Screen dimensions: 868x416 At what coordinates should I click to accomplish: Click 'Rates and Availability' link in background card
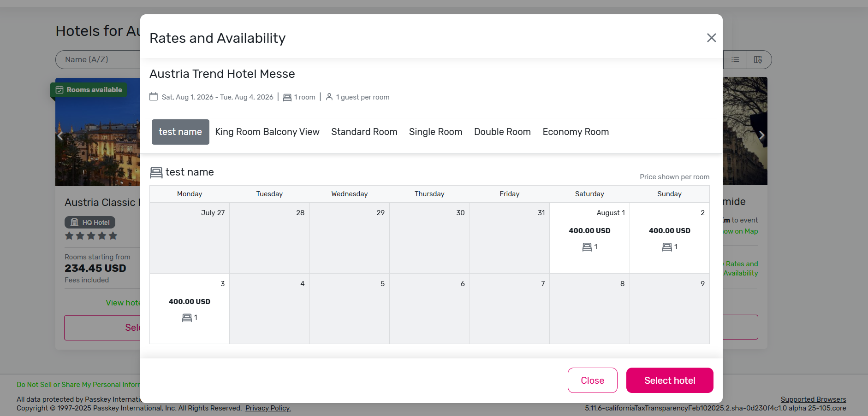[741, 269]
